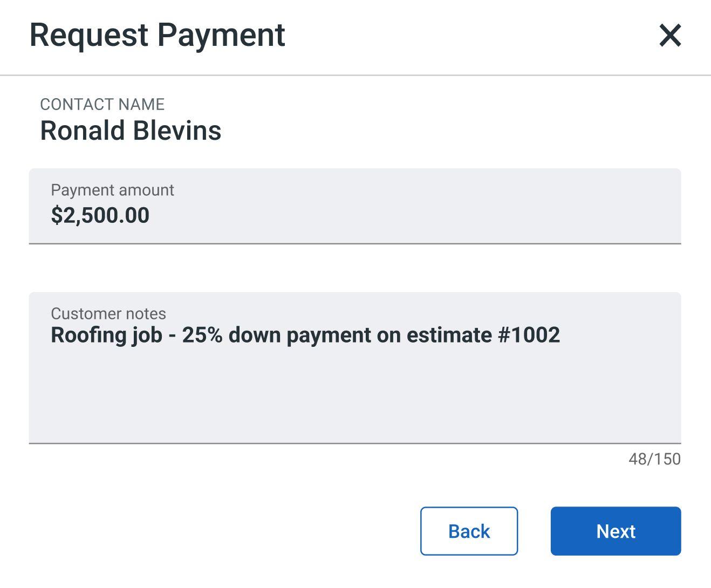711x588 pixels.
Task: Click the Customer notes label
Action: click(108, 313)
